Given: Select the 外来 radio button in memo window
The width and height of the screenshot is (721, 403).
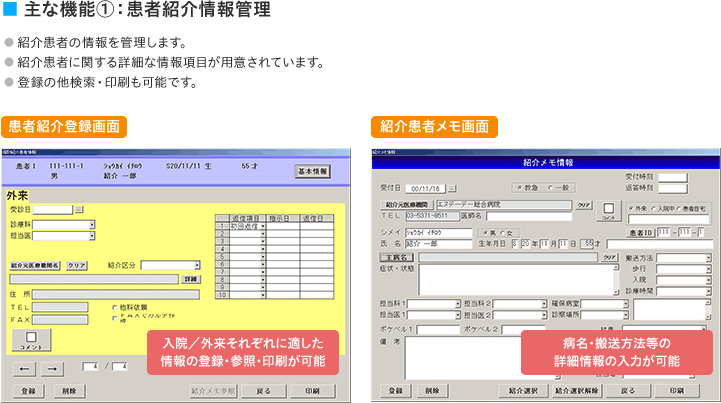Looking at the screenshot, I should tap(632, 209).
